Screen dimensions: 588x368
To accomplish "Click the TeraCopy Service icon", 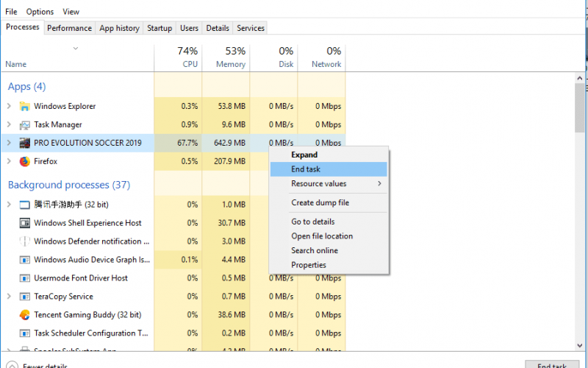I will (24, 297).
